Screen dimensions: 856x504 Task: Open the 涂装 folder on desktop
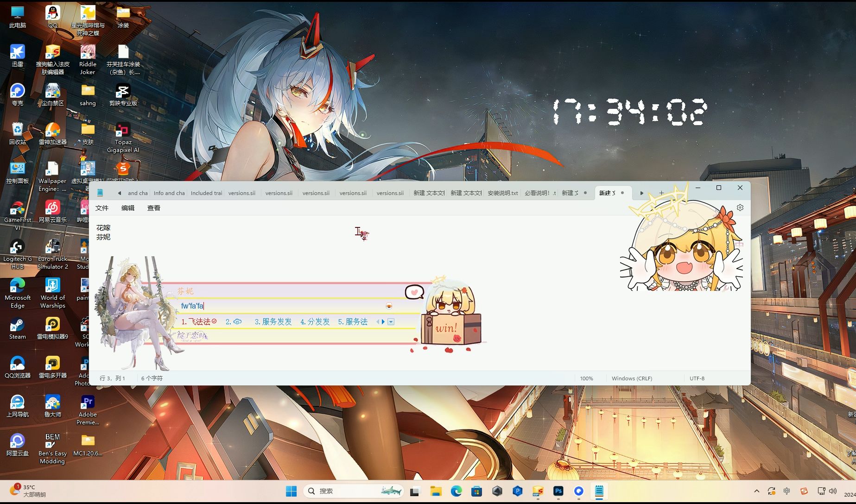(x=123, y=17)
